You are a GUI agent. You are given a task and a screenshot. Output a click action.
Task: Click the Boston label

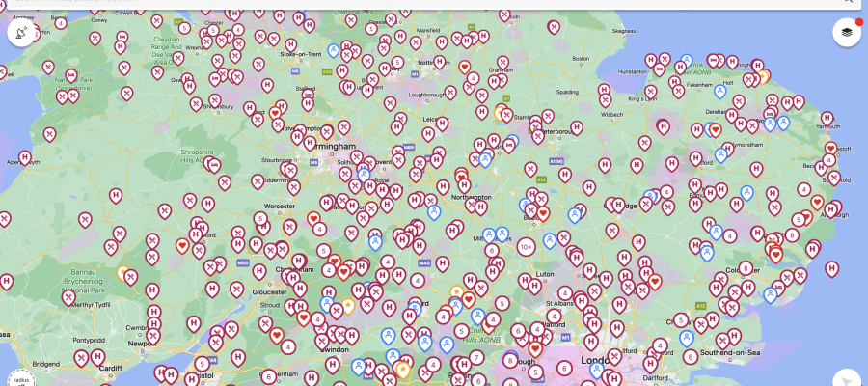point(581,58)
